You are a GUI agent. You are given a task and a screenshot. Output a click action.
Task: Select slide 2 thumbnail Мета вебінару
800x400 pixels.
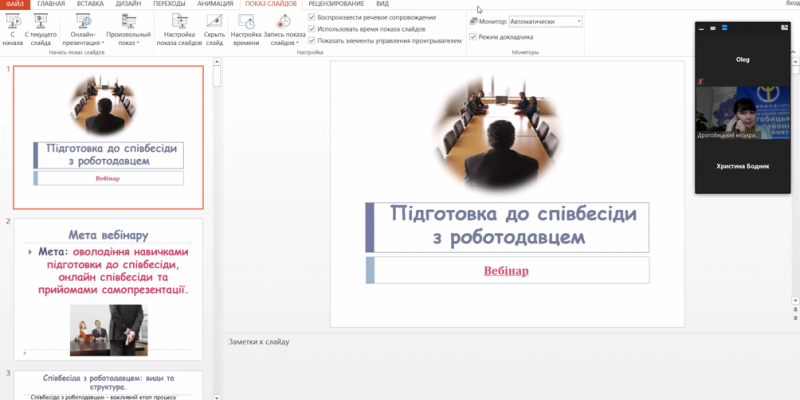108,287
